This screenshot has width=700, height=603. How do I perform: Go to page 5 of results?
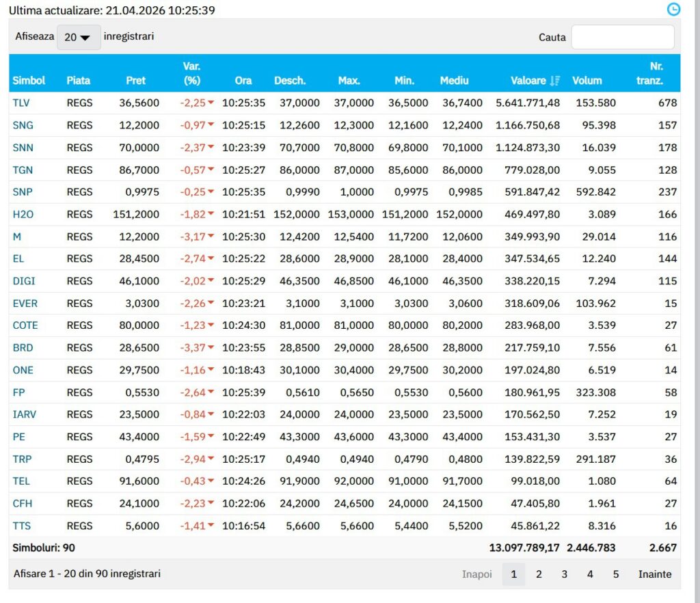point(615,574)
